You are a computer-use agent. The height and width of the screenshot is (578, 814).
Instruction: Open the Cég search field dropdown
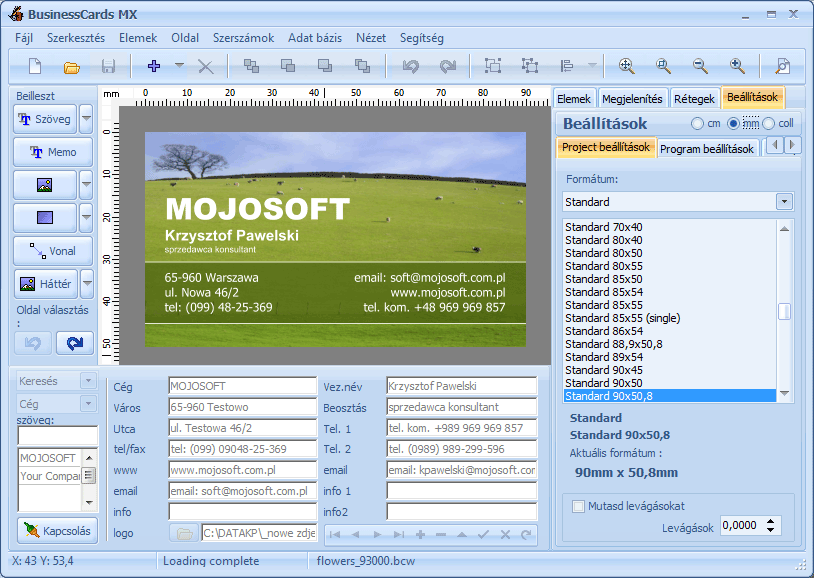click(x=89, y=404)
